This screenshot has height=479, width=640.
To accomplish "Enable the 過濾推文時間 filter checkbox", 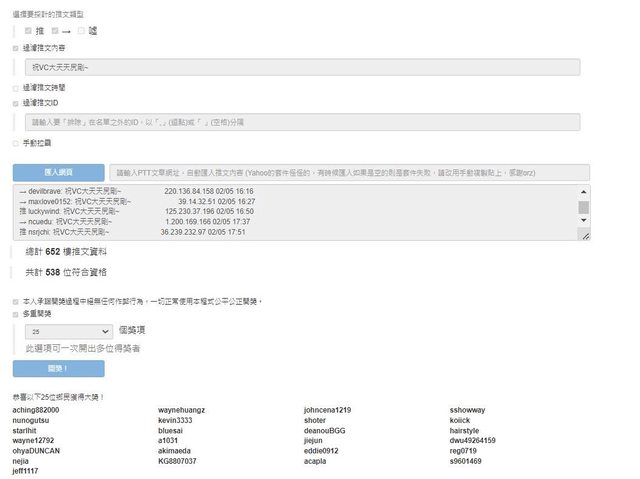I will (15, 88).
